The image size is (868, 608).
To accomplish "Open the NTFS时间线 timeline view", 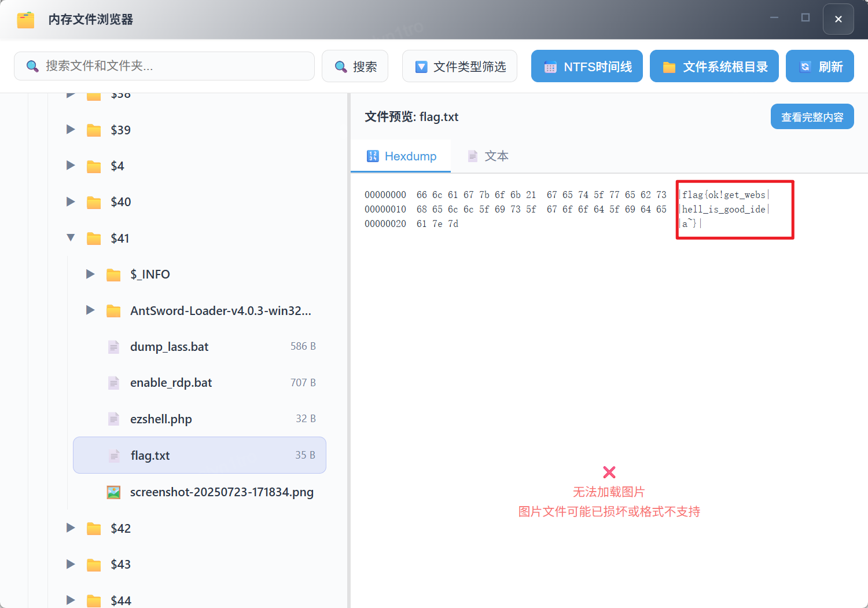I will (587, 67).
